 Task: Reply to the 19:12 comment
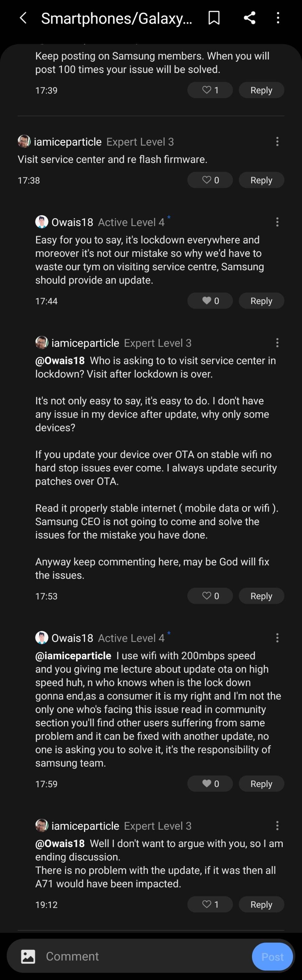[x=261, y=904]
